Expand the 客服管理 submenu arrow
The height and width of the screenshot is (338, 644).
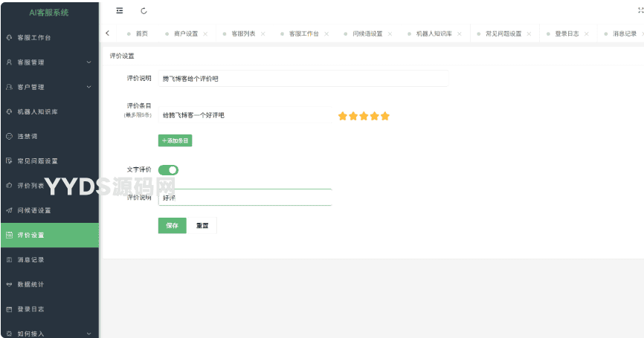[88, 62]
